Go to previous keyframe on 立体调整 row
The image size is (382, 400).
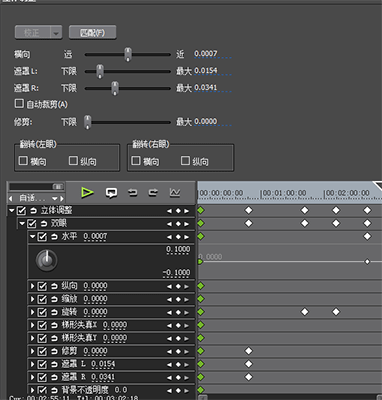point(170,211)
